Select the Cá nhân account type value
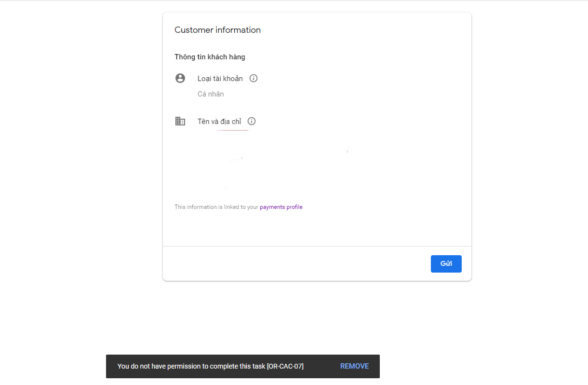The width and height of the screenshot is (588, 385). tap(211, 94)
